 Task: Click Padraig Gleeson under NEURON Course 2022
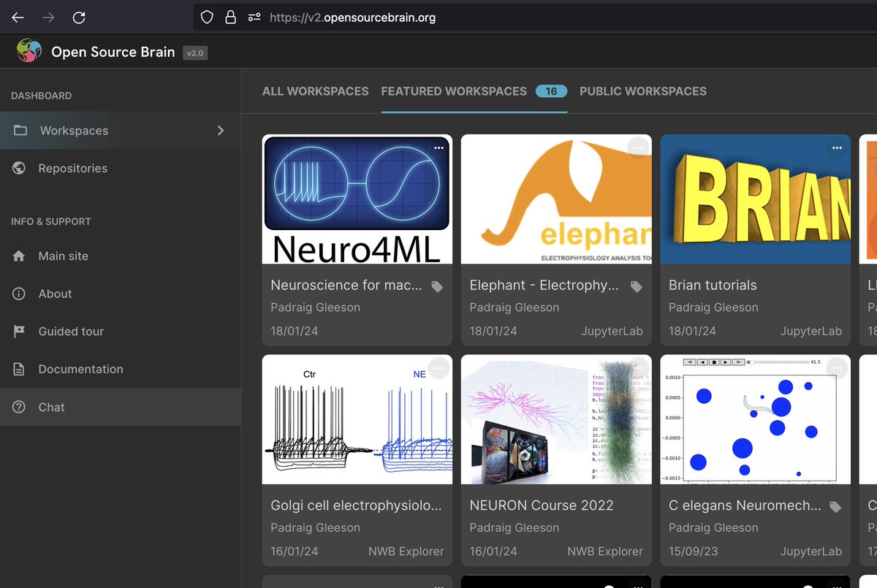515,528
